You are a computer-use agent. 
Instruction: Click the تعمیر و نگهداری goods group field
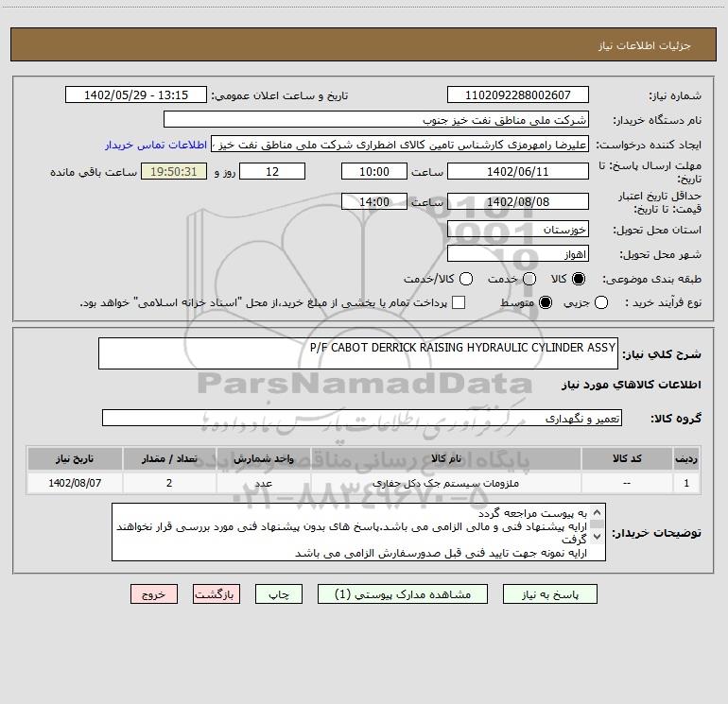click(x=362, y=418)
